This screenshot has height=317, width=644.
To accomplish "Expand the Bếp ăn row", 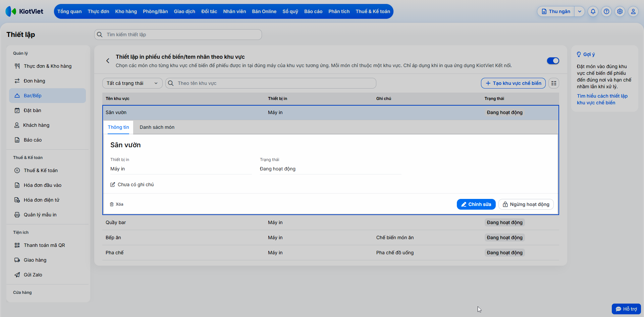I will coord(331,237).
